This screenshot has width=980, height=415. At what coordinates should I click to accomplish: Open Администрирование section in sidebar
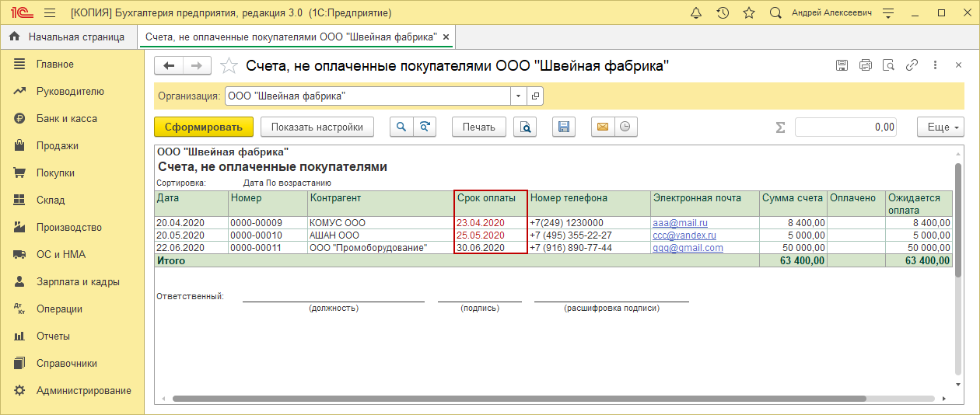click(x=83, y=390)
